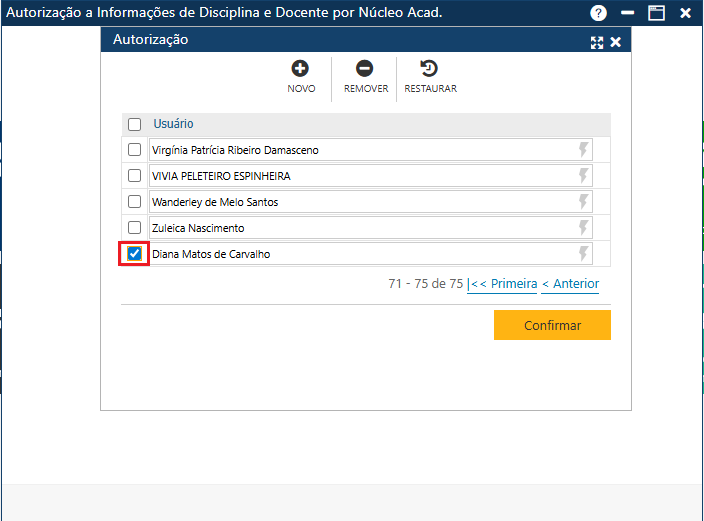The image size is (704, 521).
Task: Click lightning icon in Diana Matos row
Action: pyautogui.click(x=584, y=254)
